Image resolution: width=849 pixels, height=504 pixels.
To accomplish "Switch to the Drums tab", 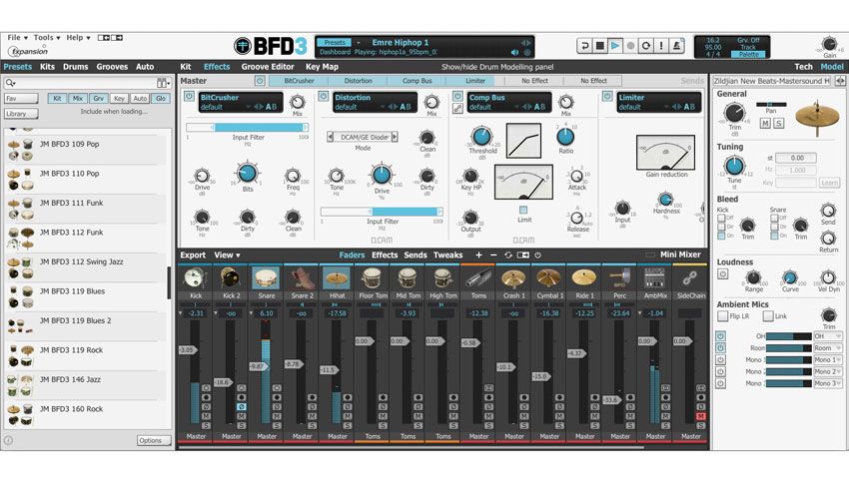I will (x=75, y=67).
